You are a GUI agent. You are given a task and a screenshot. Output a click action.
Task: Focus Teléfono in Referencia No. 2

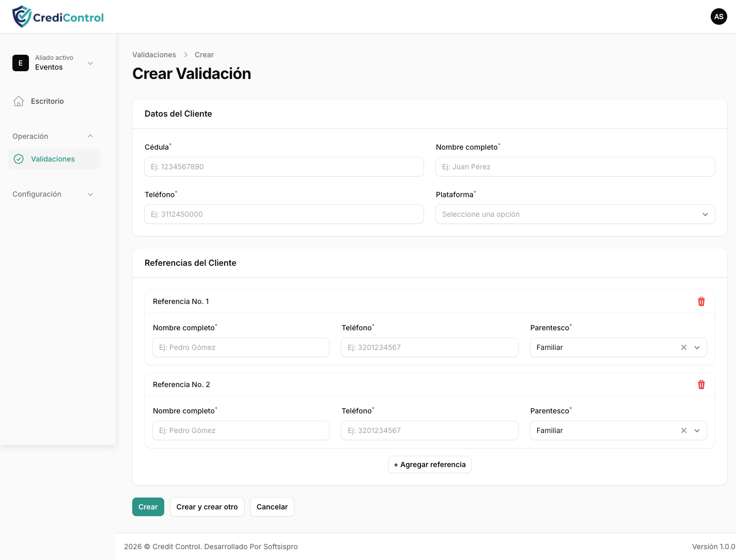coord(430,430)
